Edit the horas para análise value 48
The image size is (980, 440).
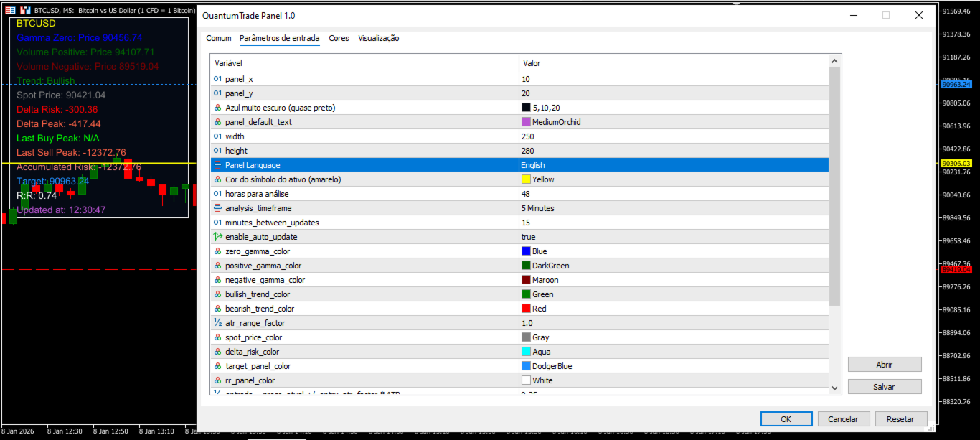click(674, 194)
